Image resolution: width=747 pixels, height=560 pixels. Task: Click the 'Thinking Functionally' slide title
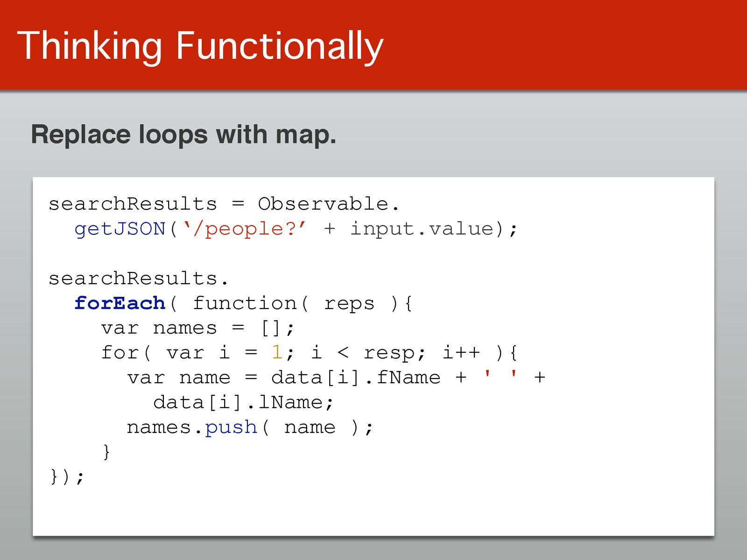pyautogui.click(x=200, y=46)
